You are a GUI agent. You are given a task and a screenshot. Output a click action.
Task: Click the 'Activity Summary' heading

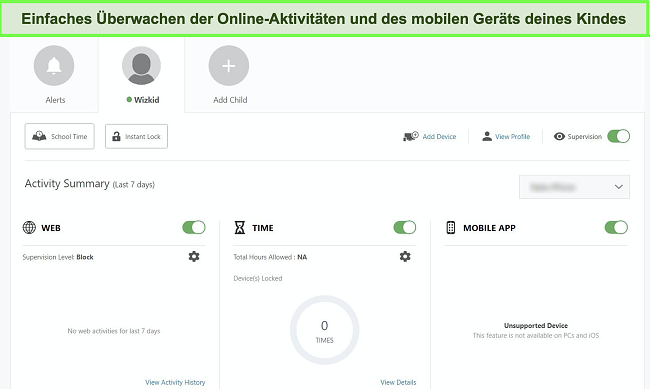67,183
